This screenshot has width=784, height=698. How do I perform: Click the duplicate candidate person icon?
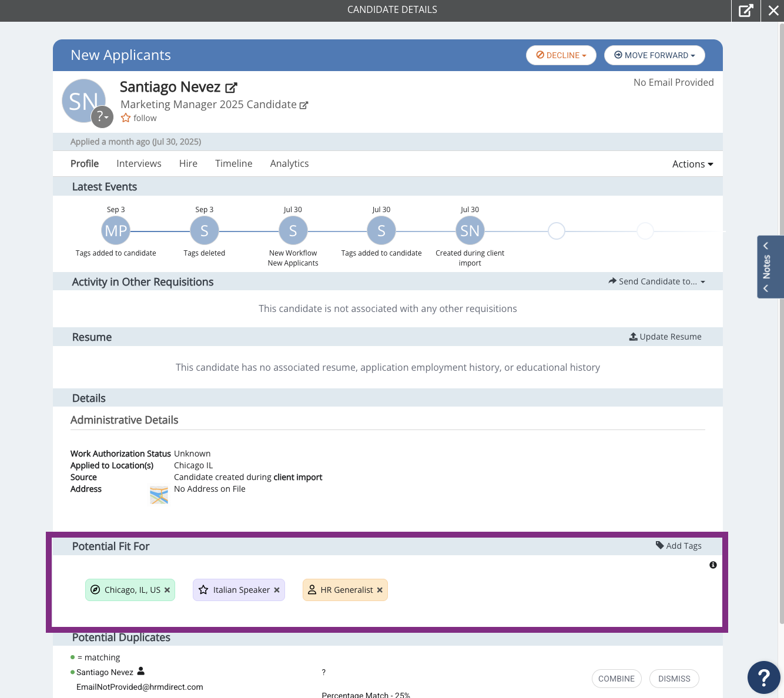pyautogui.click(x=140, y=671)
